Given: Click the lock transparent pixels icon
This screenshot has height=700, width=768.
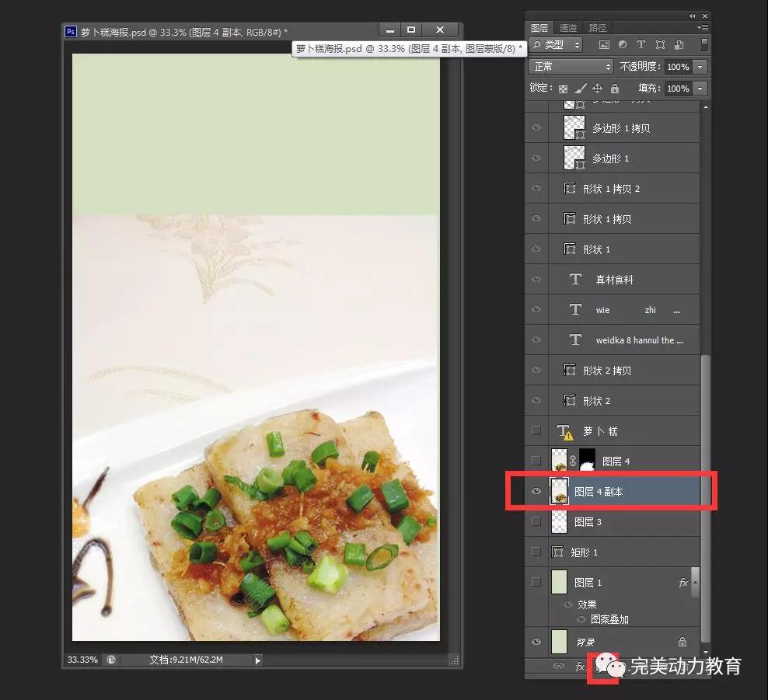Looking at the screenshot, I should pos(563,89).
